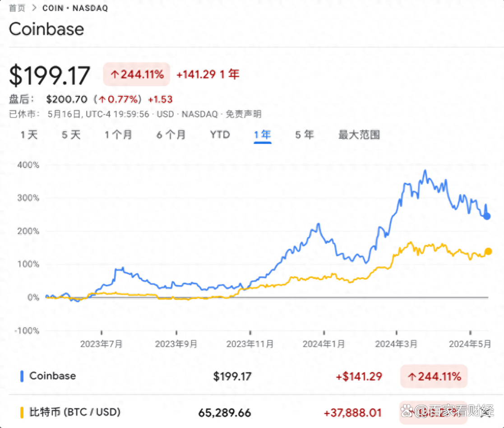Image resolution: width=504 pixels, height=428 pixels.
Task: Click the 2023年11月 axis label
Action: 250,344
